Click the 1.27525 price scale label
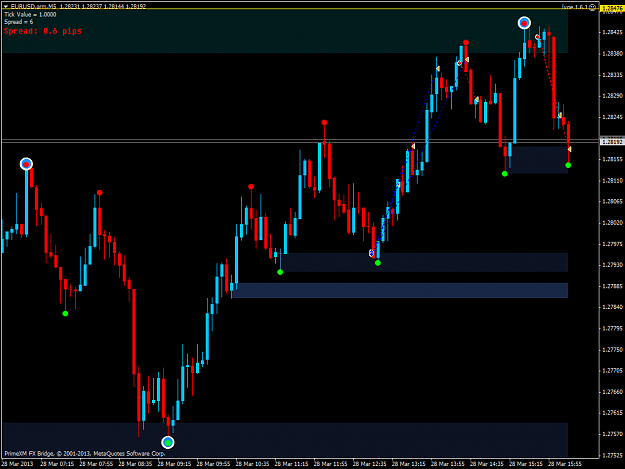This screenshot has width=625, height=469. click(x=613, y=455)
